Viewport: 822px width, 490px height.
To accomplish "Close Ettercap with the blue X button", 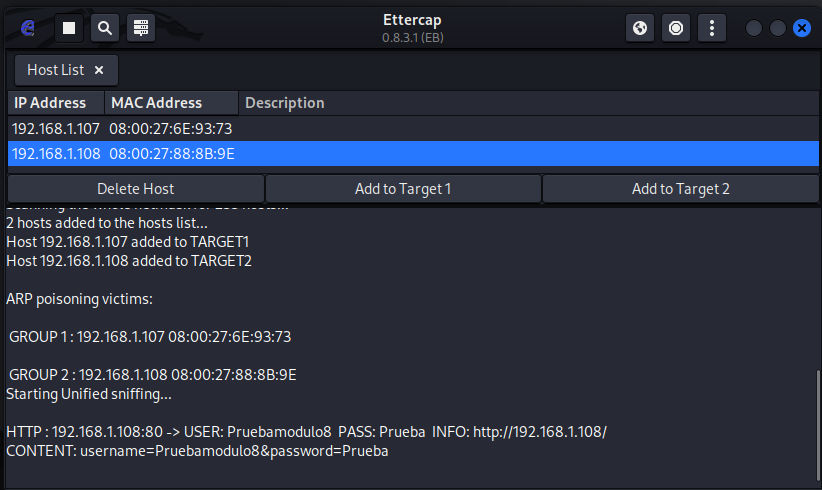I will [x=802, y=28].
